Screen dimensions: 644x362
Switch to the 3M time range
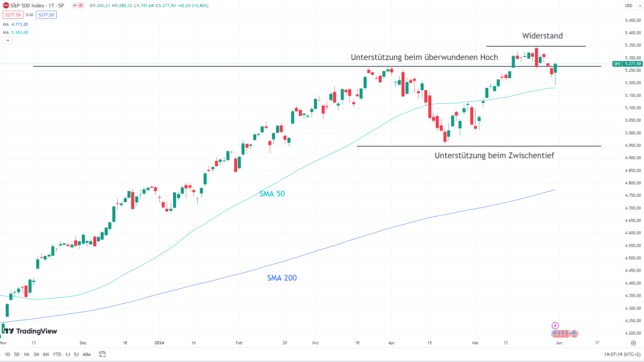click(36, 354)
